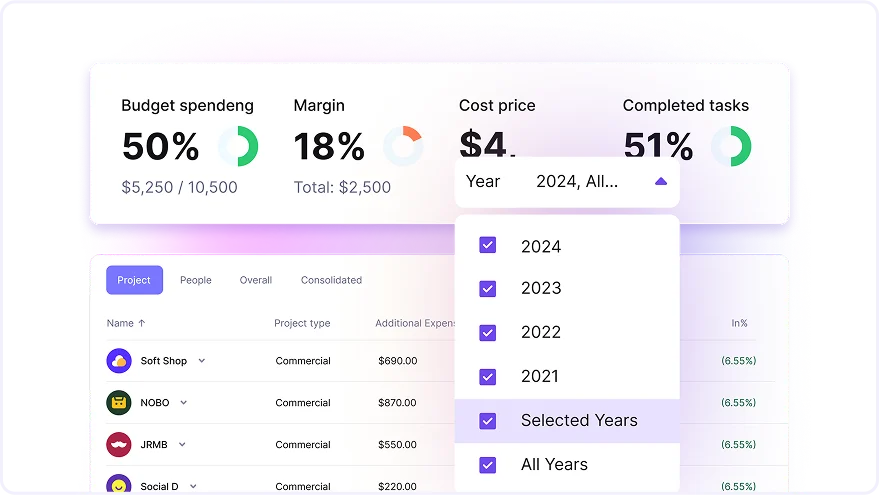
Task: Toggle the Selected Years checkbox
Action: pyautogui.click(x=488, y=421)
